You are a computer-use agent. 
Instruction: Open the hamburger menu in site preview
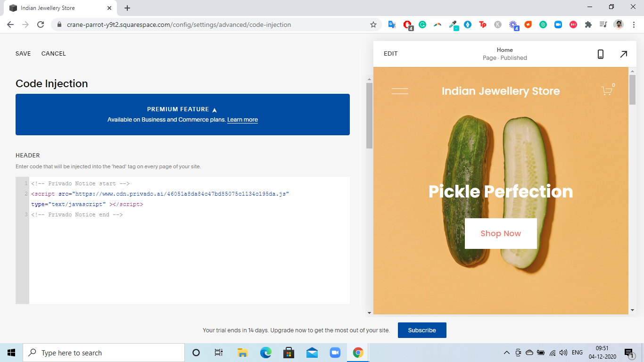(x=400, y=91)
